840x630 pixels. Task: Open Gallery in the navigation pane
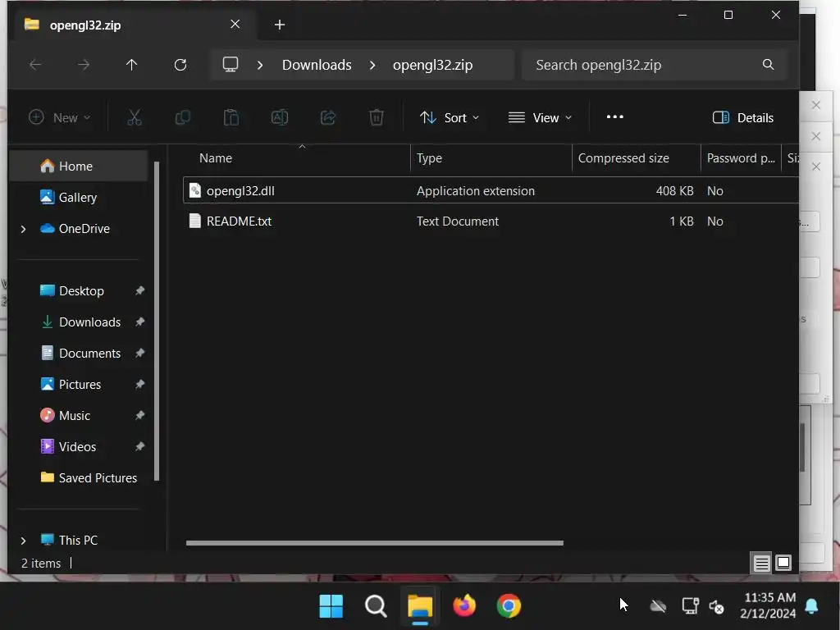point(79,198)
